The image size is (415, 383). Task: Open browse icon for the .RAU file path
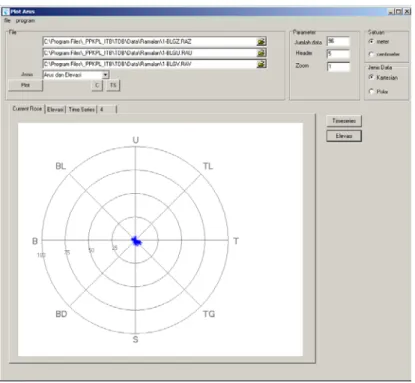[x=261, y=53]
